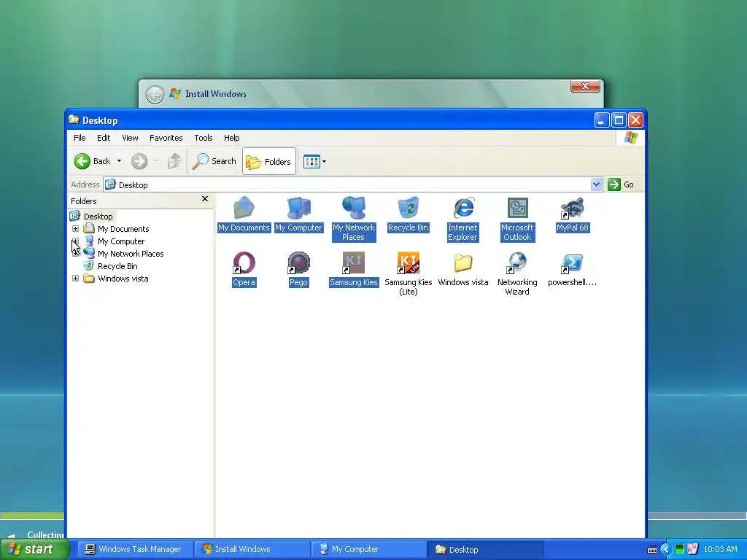This screenshot has height=560, width=747.
Task: Click the back arrow in Install Windows window
Action: (x=155, y=94)
